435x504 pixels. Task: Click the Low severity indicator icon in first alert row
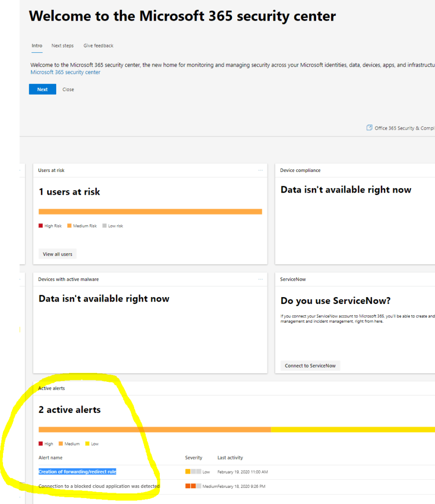coord(193,471)
